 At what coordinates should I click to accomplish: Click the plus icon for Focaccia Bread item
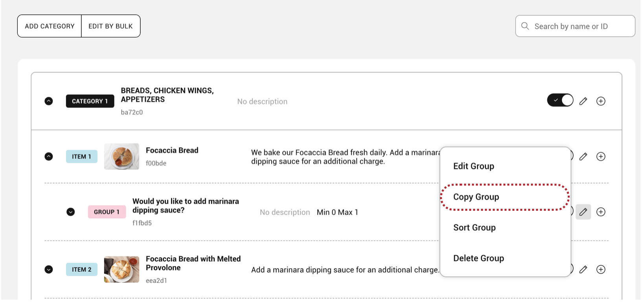tap(601, 157)
